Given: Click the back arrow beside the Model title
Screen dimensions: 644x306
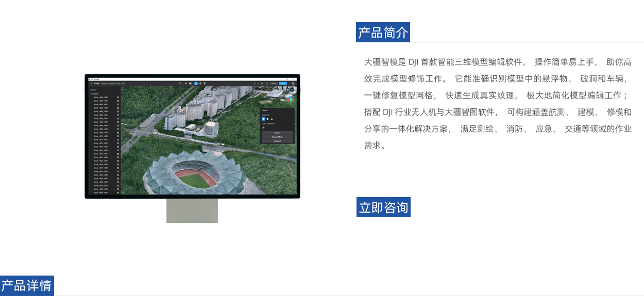Looking at the screenshot, I should pos(91,83).
